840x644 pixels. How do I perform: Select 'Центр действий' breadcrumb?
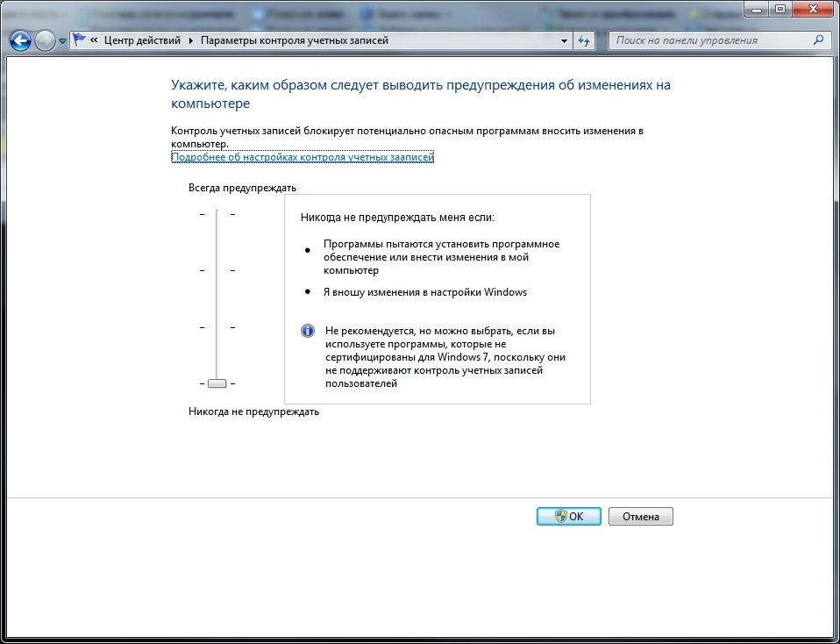click(x=142, y=40)
